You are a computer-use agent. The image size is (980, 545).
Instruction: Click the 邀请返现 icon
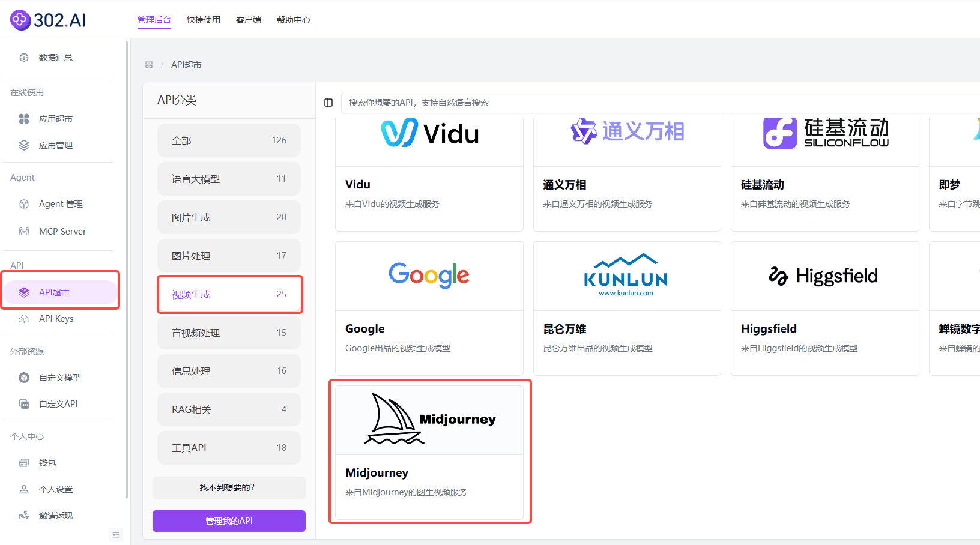click(x=24, y=516)
